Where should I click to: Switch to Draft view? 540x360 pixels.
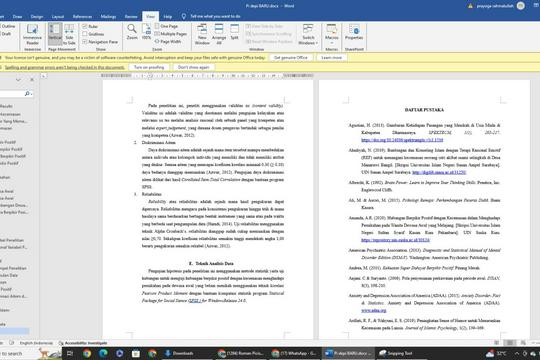[x=5, y=34]
